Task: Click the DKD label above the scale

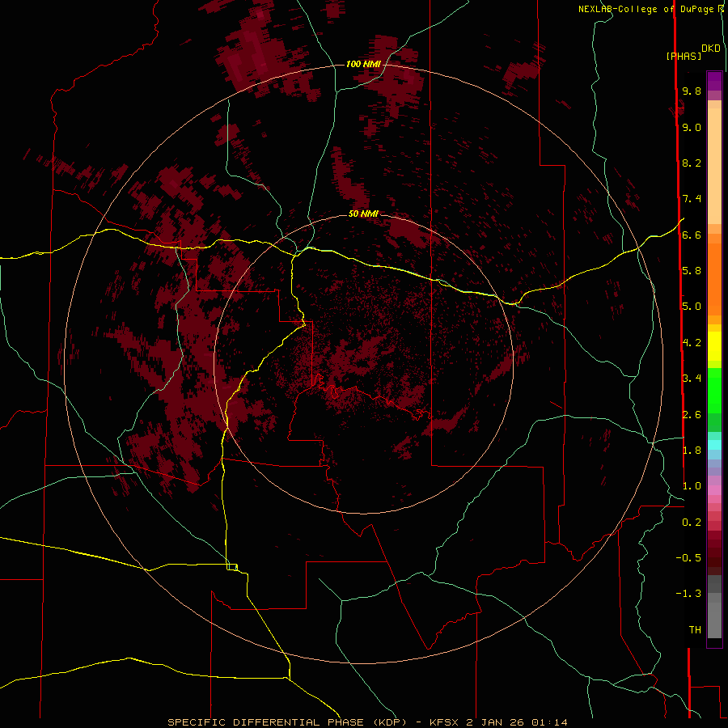Action: tap(711, 49)
